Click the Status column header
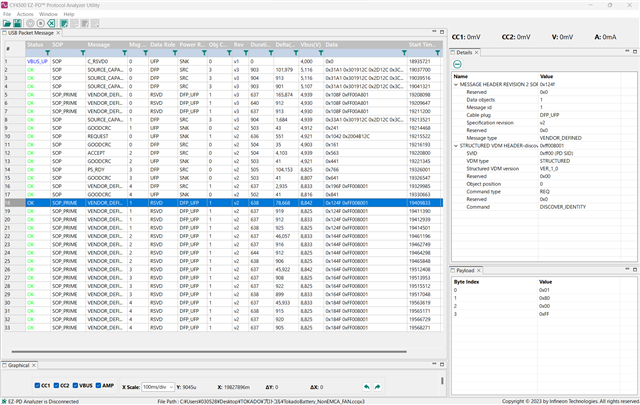The image size is (640, 405). [x=35, y=45]
